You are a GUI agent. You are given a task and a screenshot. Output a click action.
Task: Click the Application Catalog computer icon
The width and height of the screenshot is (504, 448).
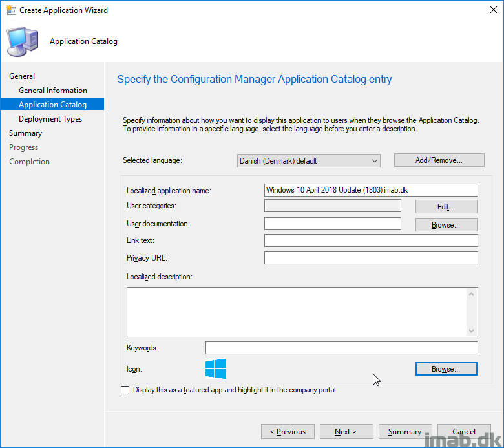tap(23, 42)
